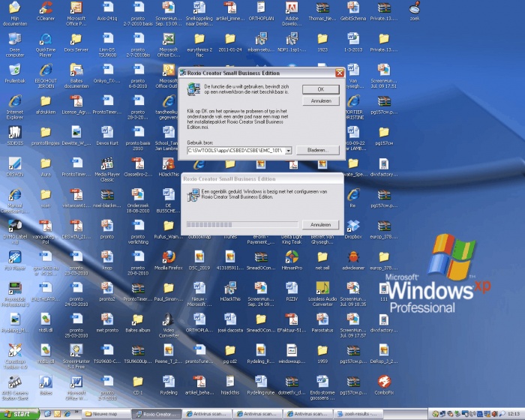Click OK in the Roxio Creator dialog
Viewport: 525px width, 420px height.
click(x=321, y=89)
